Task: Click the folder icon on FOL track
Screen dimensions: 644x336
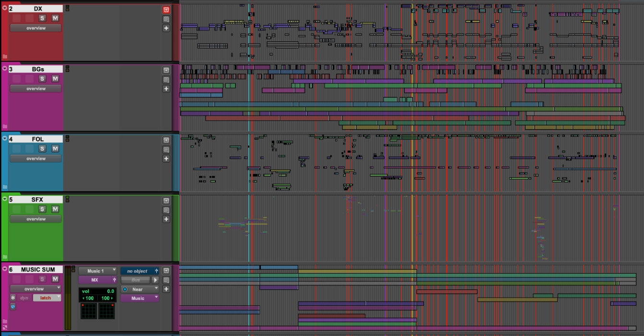Action: (x=5, y=187)
